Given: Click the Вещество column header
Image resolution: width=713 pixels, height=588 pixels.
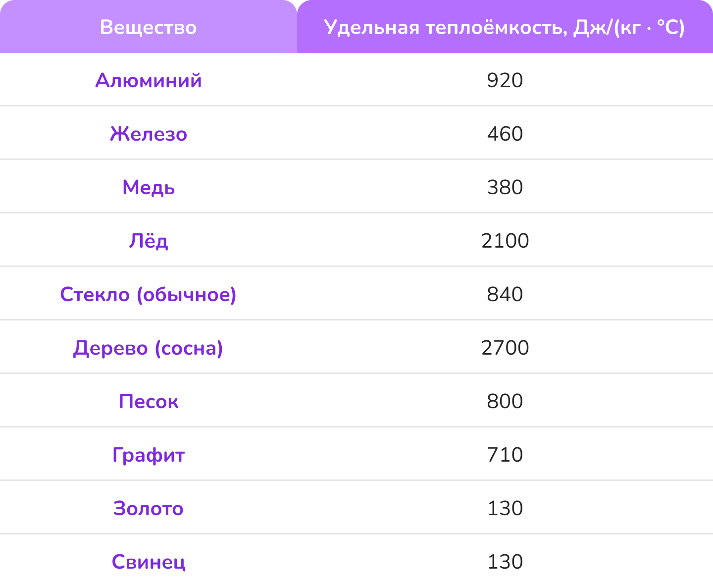Looking at the screenshot, I should point(149,27).
